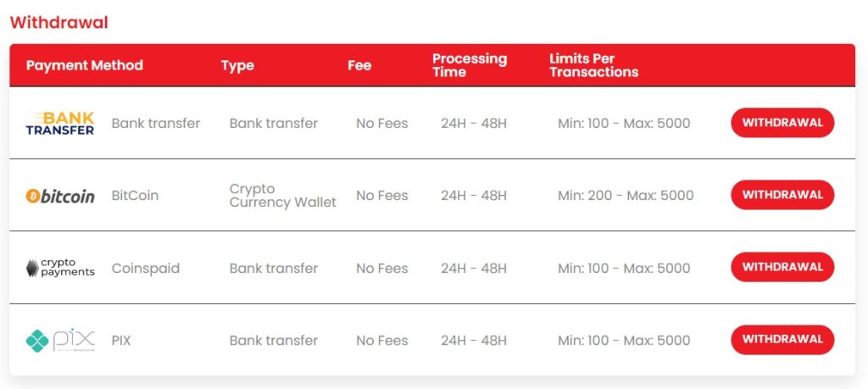
Task: Click the PIX logo icon
Action: click(x=60, y=341)
